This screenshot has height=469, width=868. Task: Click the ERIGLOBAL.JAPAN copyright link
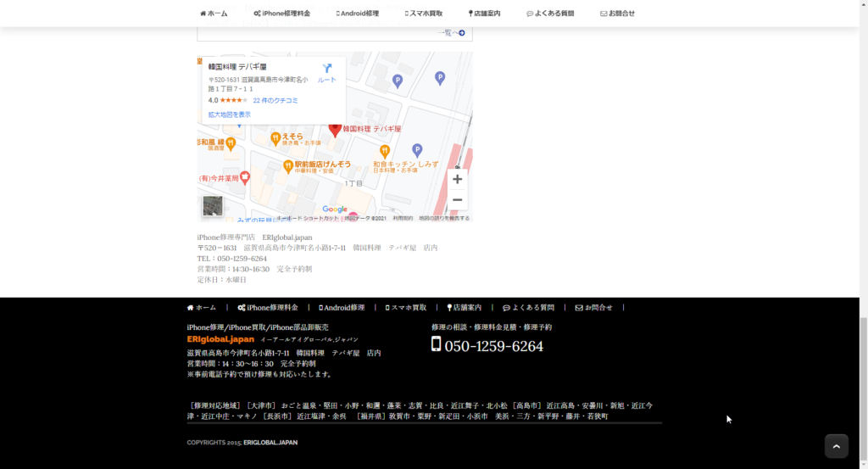(270, 443)
